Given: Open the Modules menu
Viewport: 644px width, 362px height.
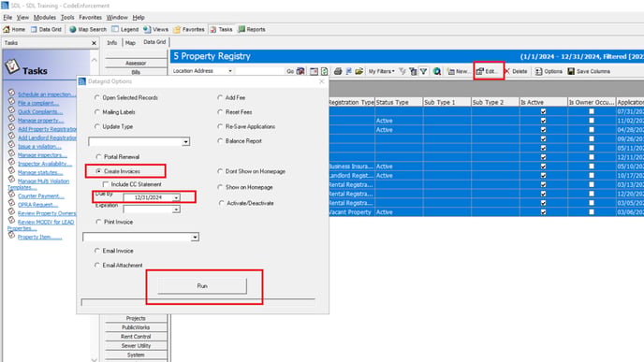Looking at the screenshot, I should 44,17.
